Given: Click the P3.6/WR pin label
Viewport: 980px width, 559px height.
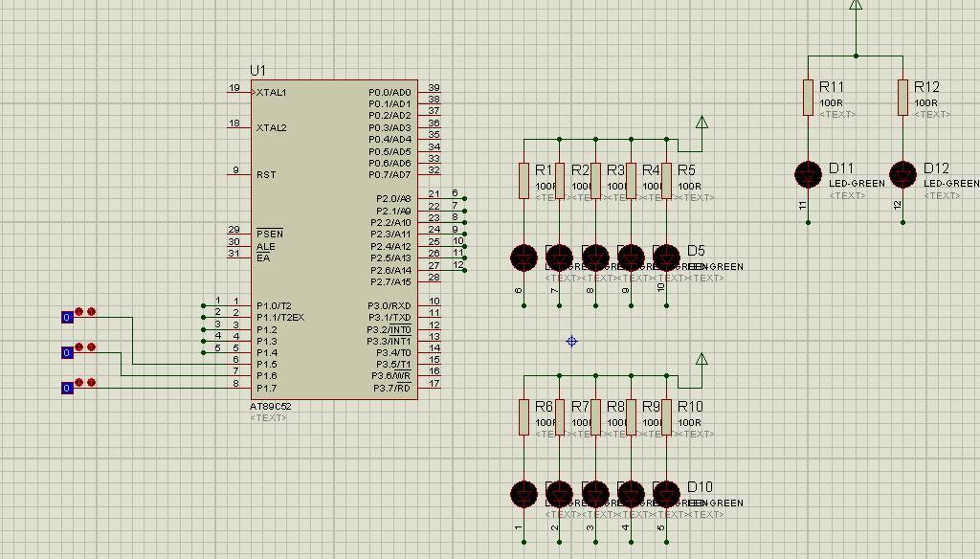Looking at the screenshot, I should click(391, 376).
